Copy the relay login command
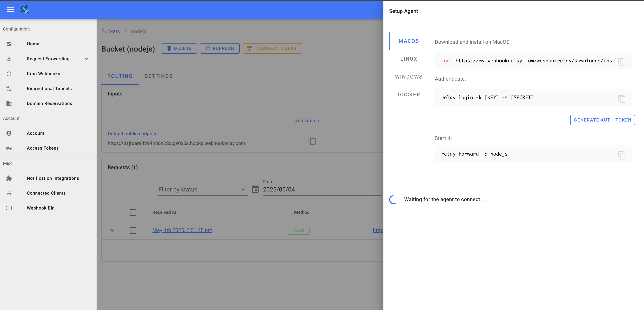 [x=621, y=99]
